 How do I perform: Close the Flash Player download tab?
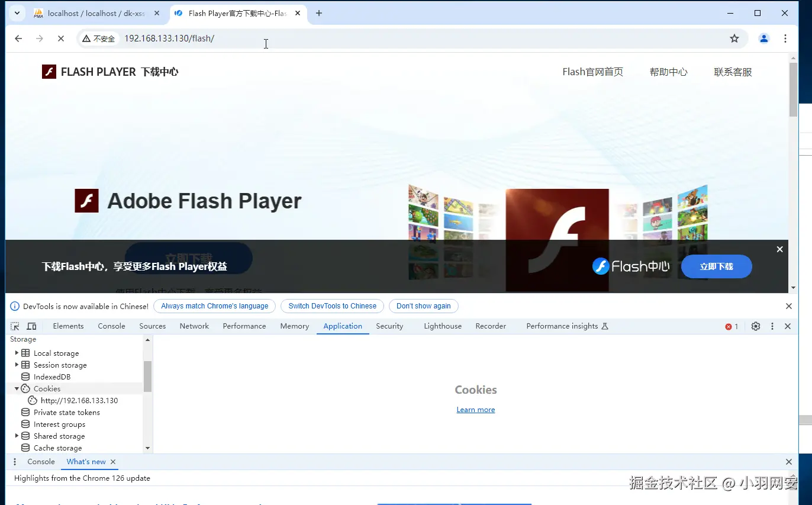[299, 13]
